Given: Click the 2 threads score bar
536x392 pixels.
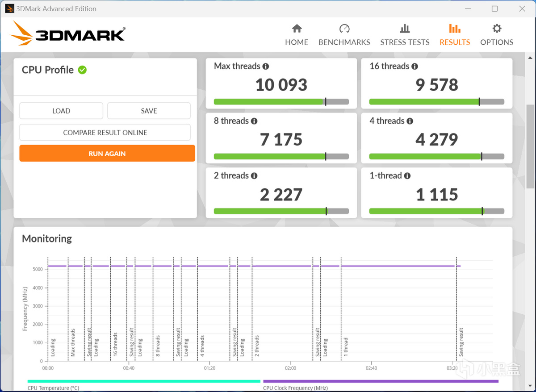Looking at the screenshot, I should [x=281, y=211].
